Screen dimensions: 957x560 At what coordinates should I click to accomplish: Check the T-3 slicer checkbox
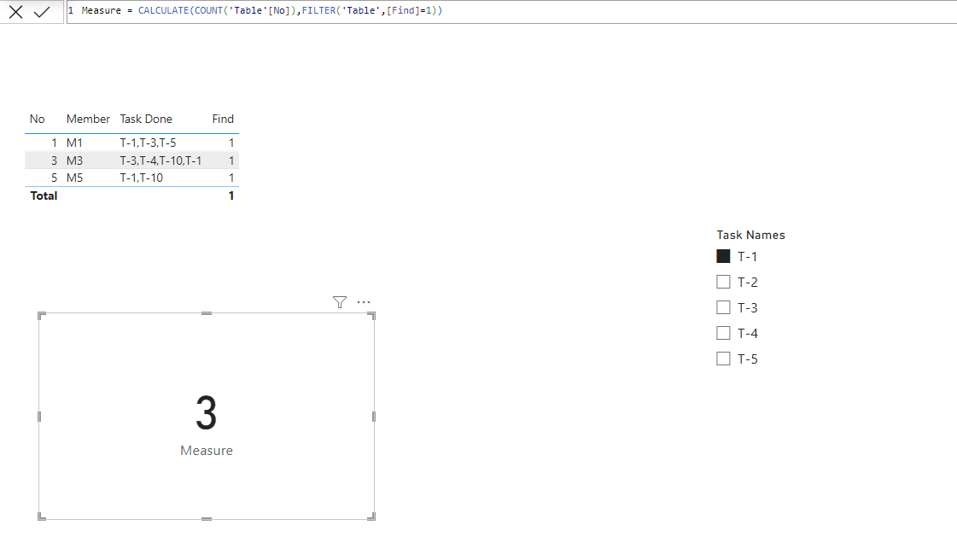click(x=723, y=307)
